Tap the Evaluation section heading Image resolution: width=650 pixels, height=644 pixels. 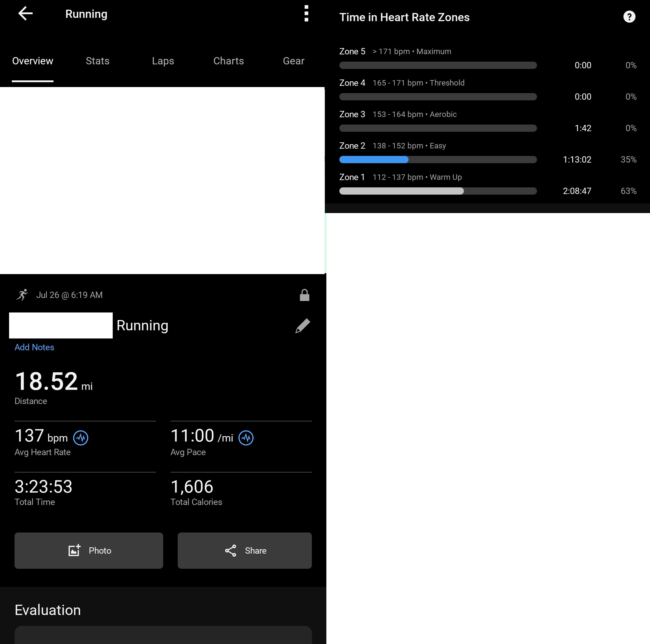tap(48, 610)
